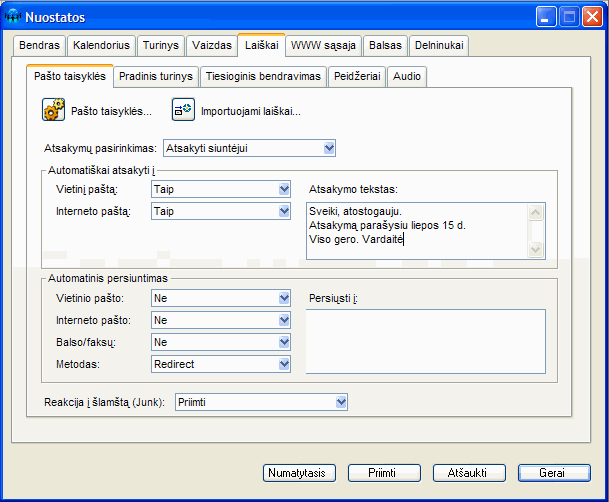Image resolution: width=609 pixels, height=502 pixels.
Task: Click the Nuostatos title bar app icon
Action: (14, 17)
